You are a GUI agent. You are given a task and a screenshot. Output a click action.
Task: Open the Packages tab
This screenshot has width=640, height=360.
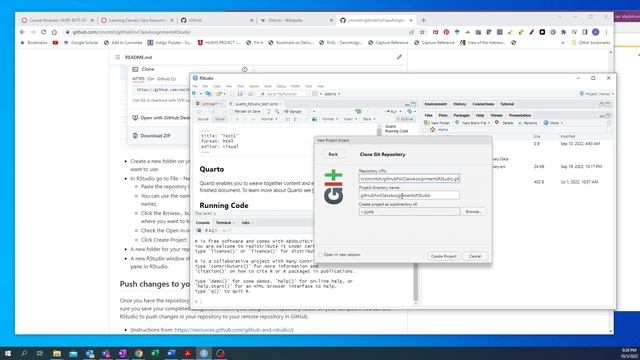(462, 116)
